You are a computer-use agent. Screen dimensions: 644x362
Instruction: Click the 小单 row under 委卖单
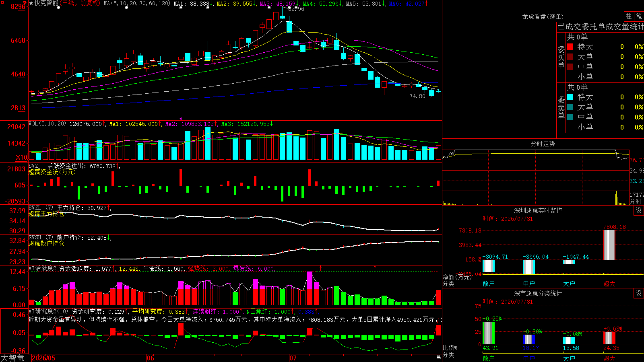tap(605, 127)
